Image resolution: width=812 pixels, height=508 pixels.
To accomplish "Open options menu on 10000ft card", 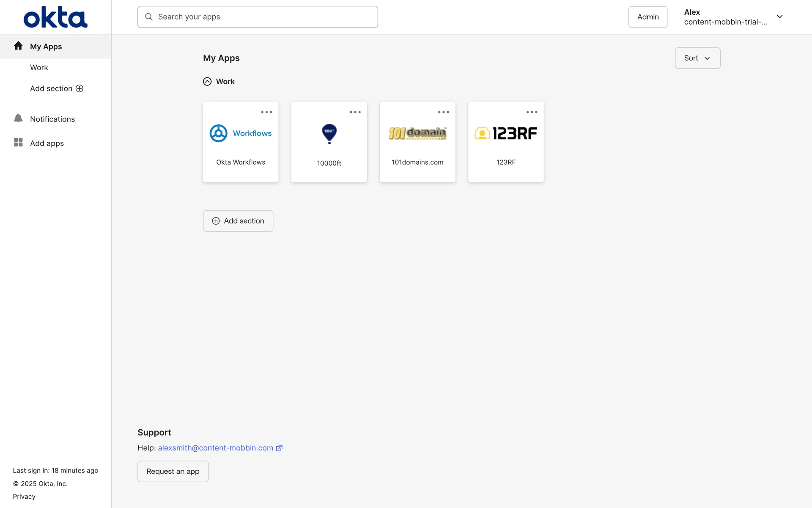I will click(355, 112).
